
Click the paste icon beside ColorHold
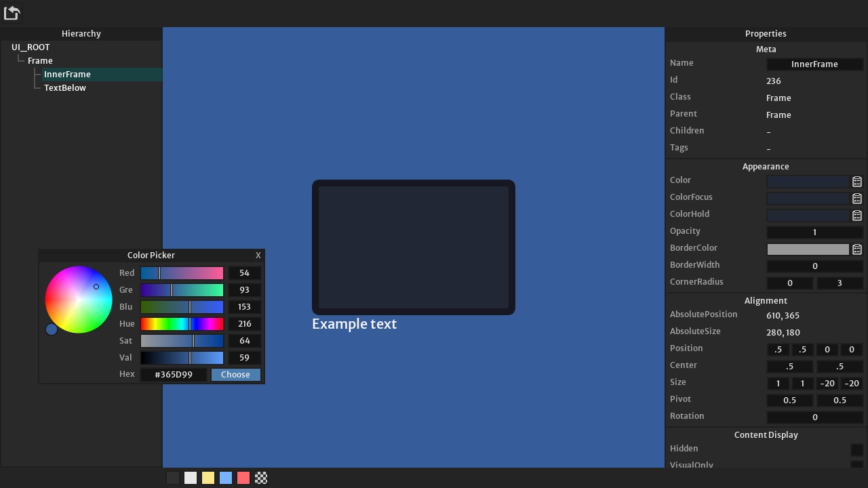(x=857, y=216)
